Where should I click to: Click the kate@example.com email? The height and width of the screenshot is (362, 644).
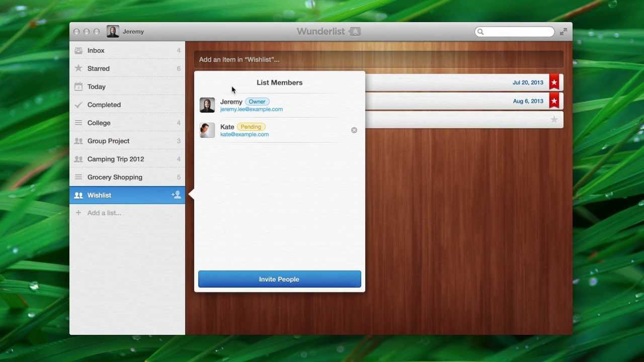tap(245, 134)
